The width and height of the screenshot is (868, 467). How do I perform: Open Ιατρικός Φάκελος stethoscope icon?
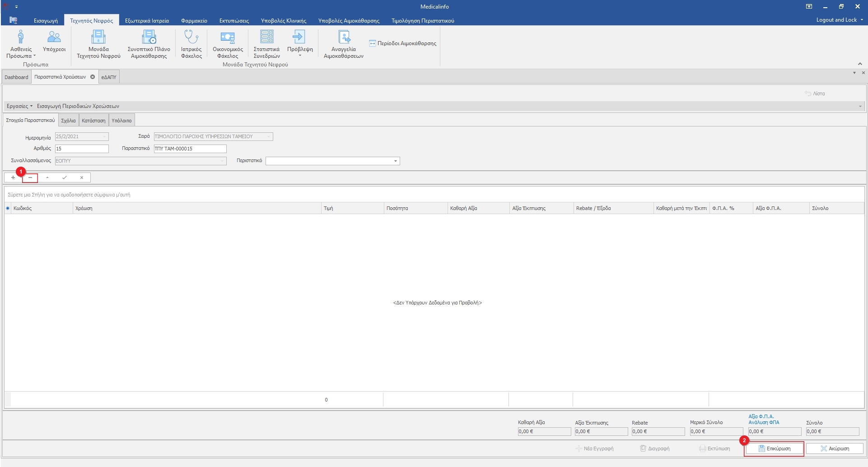[x=191, y=37]
